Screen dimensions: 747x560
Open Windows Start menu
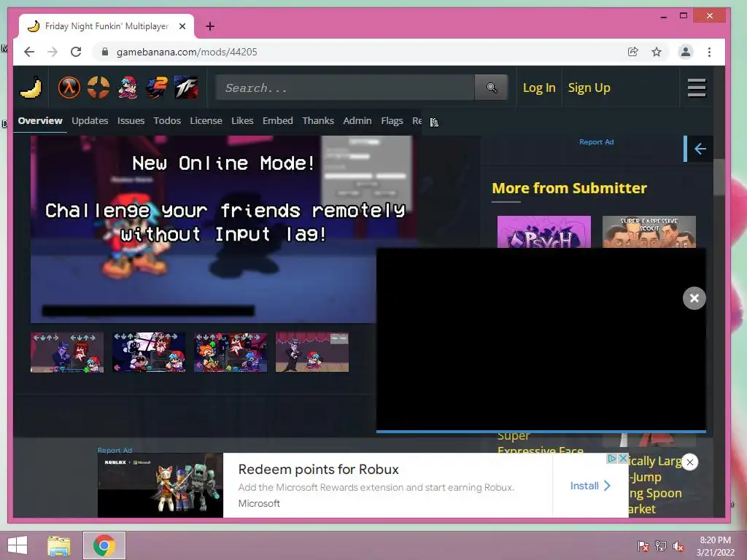click(18, 545)
